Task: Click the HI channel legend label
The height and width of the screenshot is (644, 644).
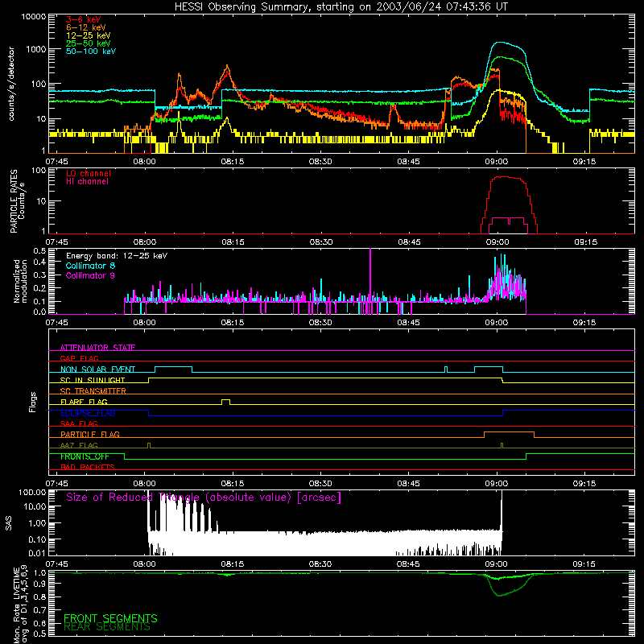Action: 87,182
